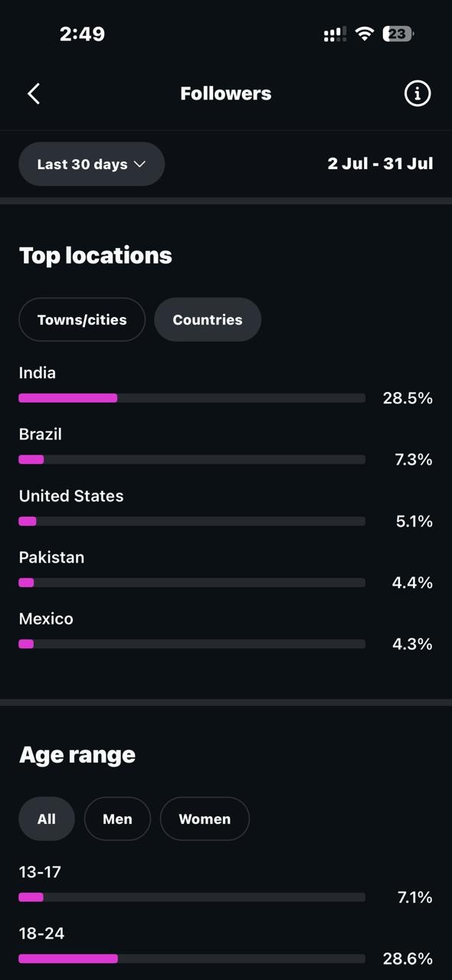Tap the 13-17 age range row
452x980 pixels.
226,884
